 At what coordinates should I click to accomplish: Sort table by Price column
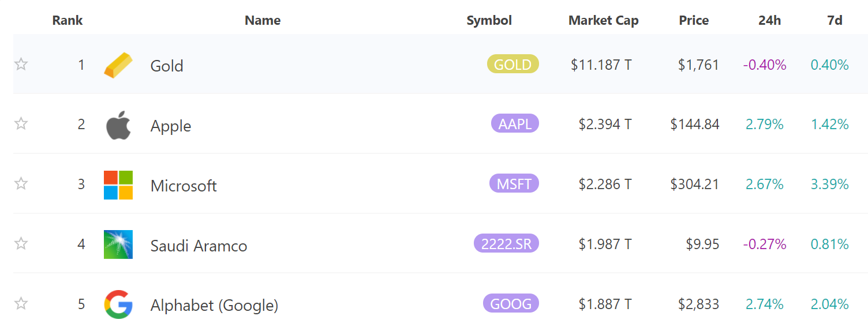tap(694, 21)
